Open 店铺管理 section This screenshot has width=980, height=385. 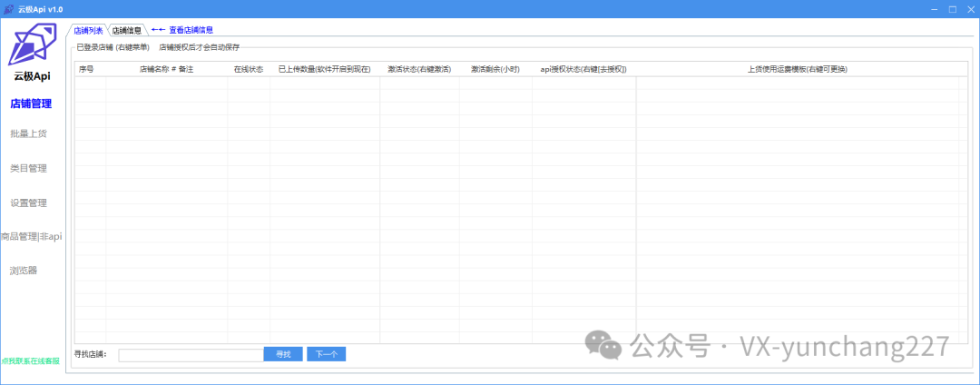(x=31, y=104)
